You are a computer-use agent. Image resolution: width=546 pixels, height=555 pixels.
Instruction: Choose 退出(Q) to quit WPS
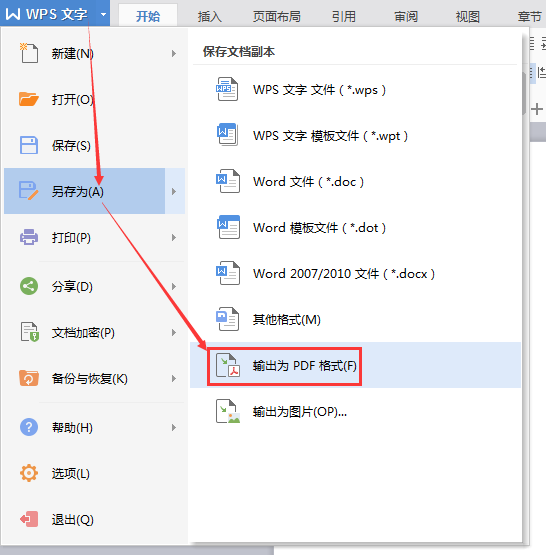pos(94,520)
